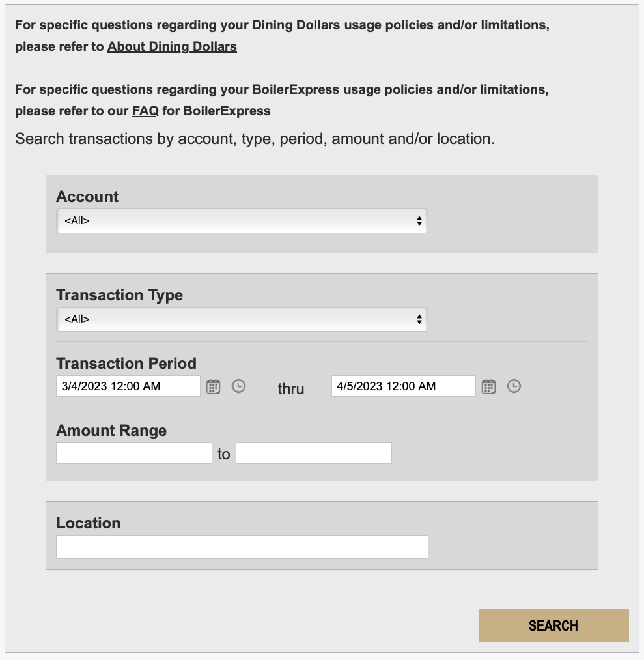Expand the Account dropdown
The height and width of the screenshot is (660, 644).
point(242,221)
